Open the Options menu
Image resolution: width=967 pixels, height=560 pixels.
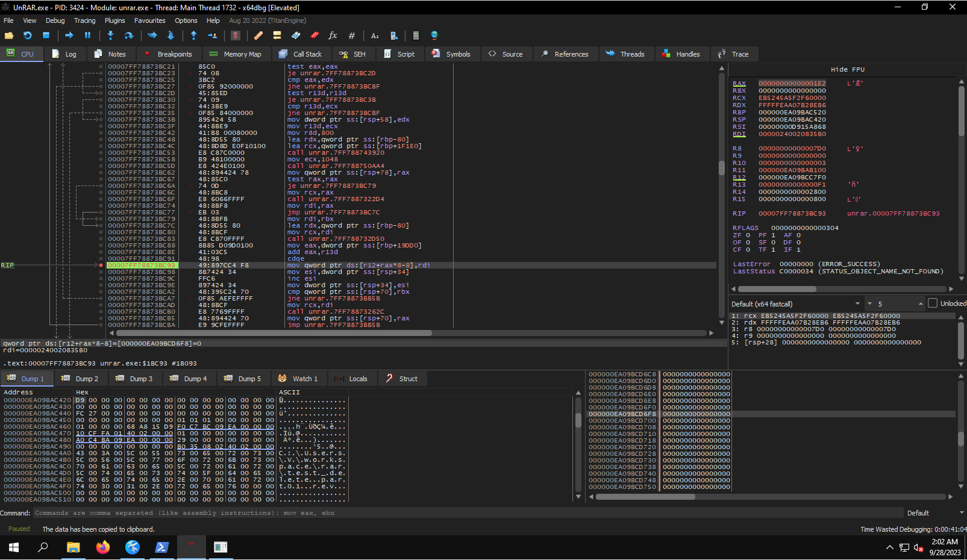tap(186, 20)
